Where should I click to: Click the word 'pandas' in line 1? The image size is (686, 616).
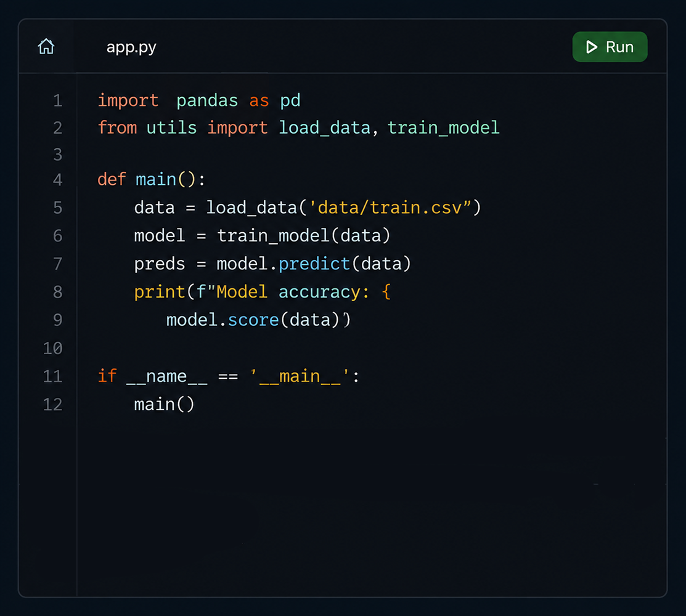[x=207, y=101]
